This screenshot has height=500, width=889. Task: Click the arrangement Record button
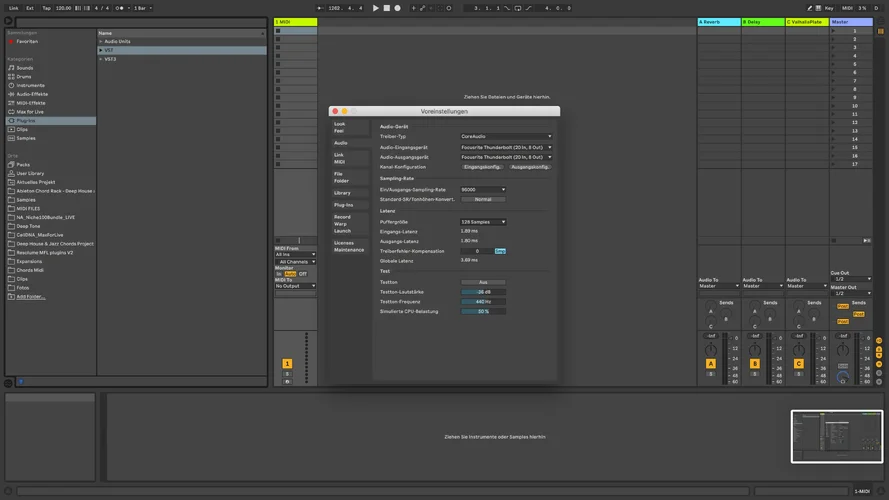pyautogui.click(x=397, y=8)
